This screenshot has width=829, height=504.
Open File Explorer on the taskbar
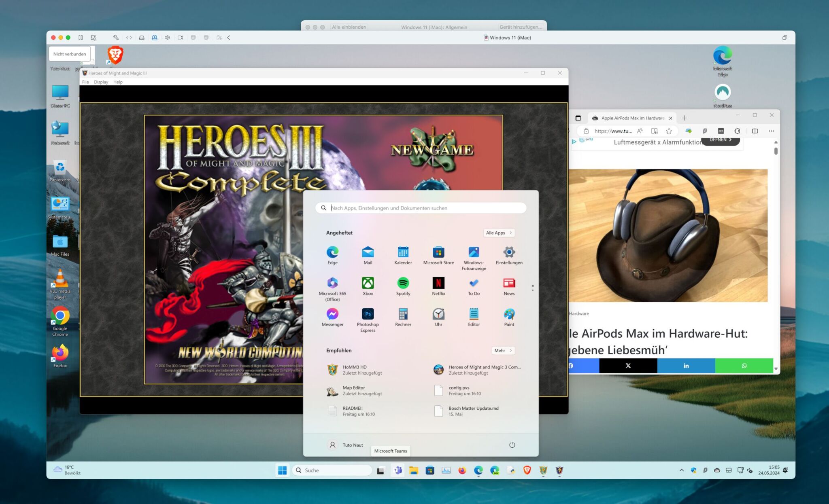413,470
